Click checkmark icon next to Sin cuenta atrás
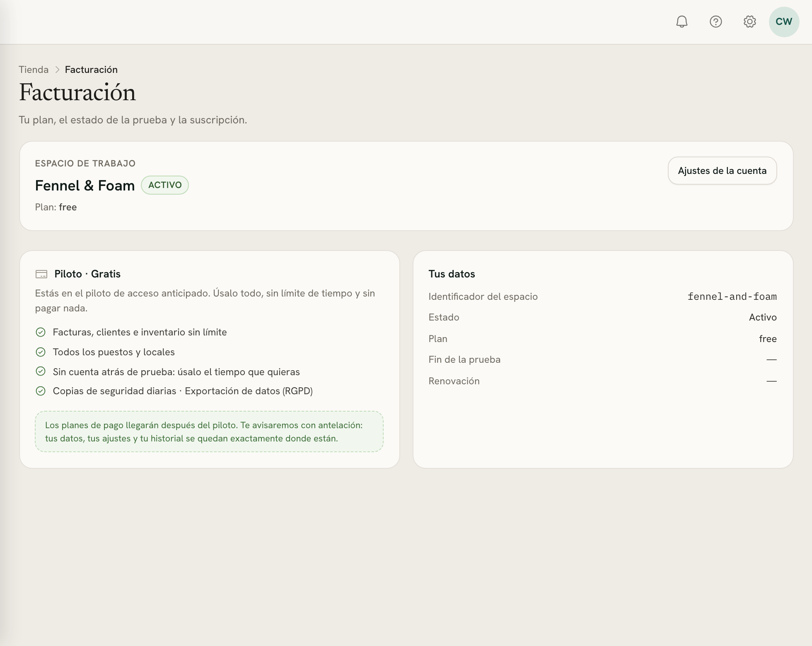812x646 pixels. point(41,371)
